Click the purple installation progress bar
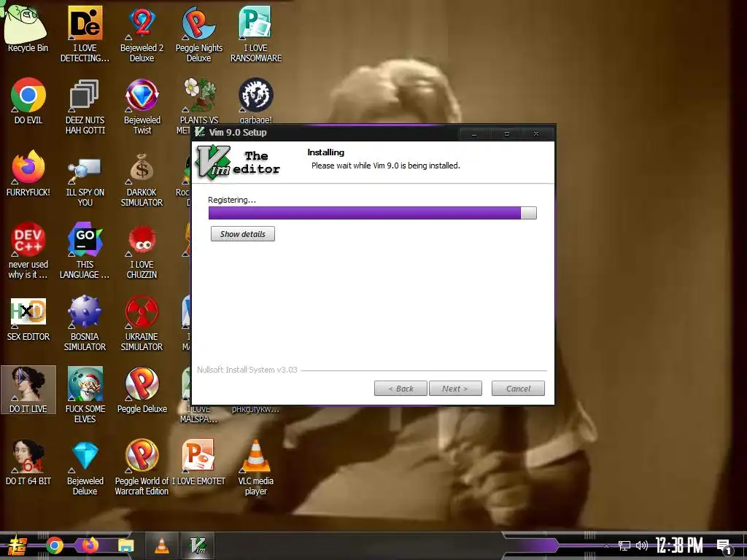This screenshot has height=560, width=747. (373, 213)
